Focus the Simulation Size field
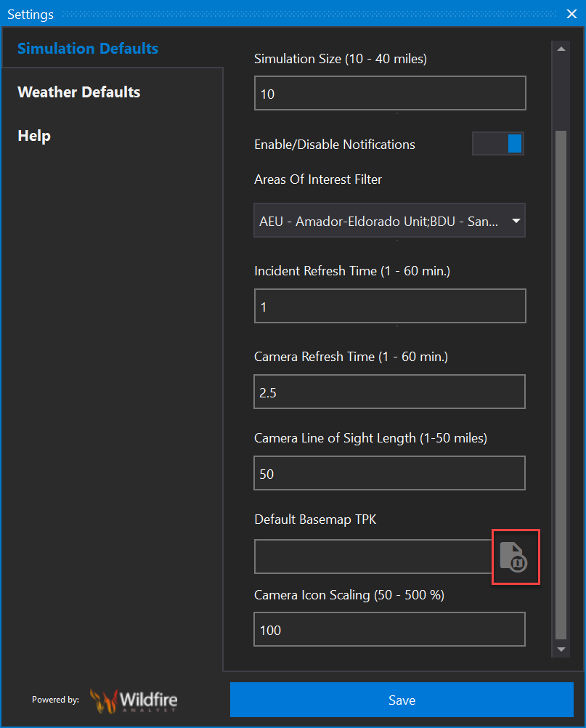This screenshot has height=728, width=586. pyautogui.click(x=389, y=94)
